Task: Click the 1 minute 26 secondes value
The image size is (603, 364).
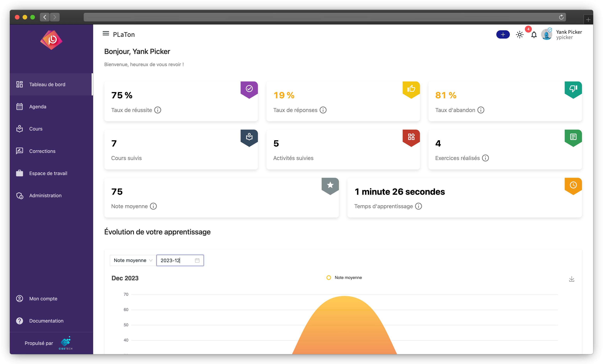Action: 400,192
